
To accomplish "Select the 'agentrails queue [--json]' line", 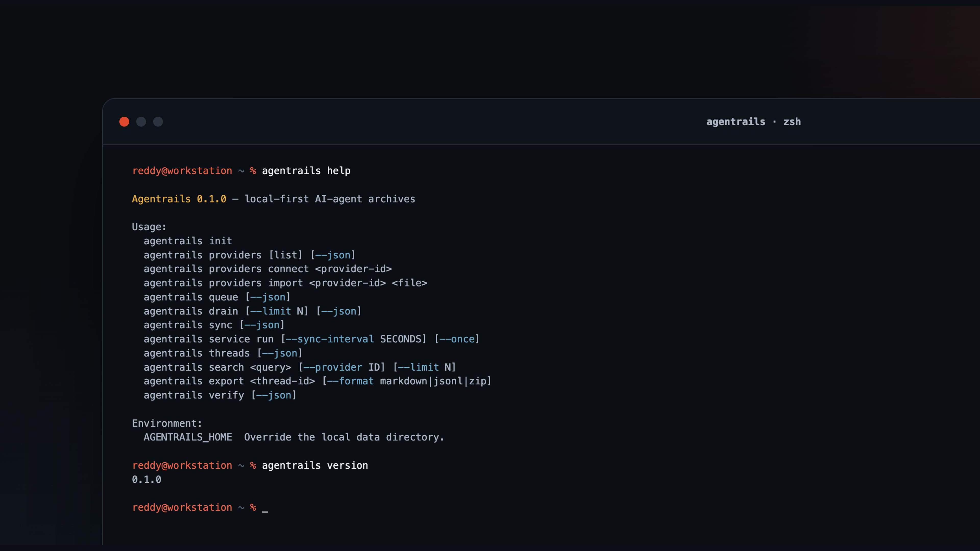I will pos(217,297).
